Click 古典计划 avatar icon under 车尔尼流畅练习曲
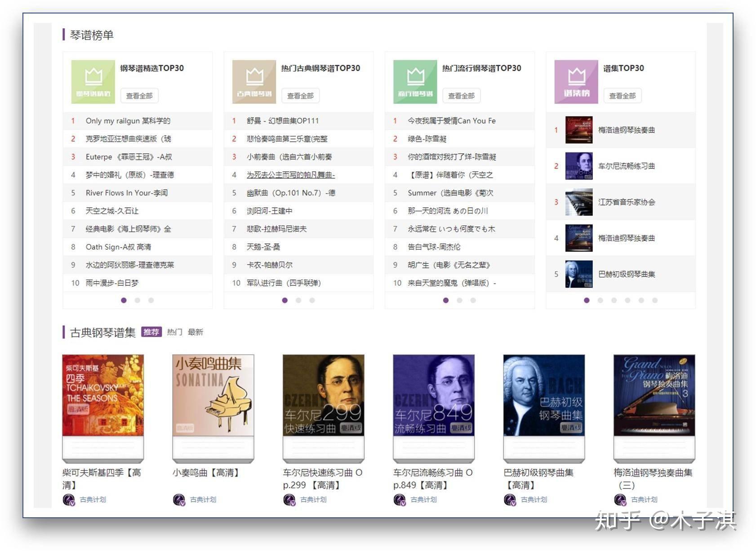The image size is (756, 551). 400,499
